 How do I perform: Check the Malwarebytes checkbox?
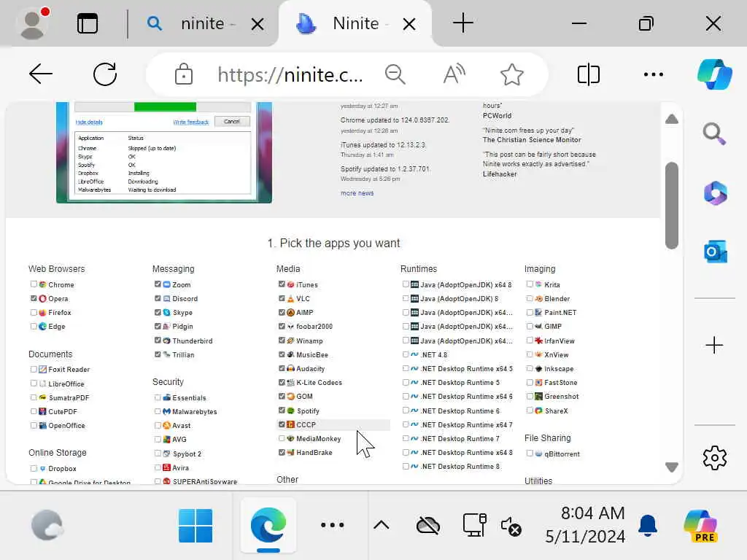pos(158,411)
